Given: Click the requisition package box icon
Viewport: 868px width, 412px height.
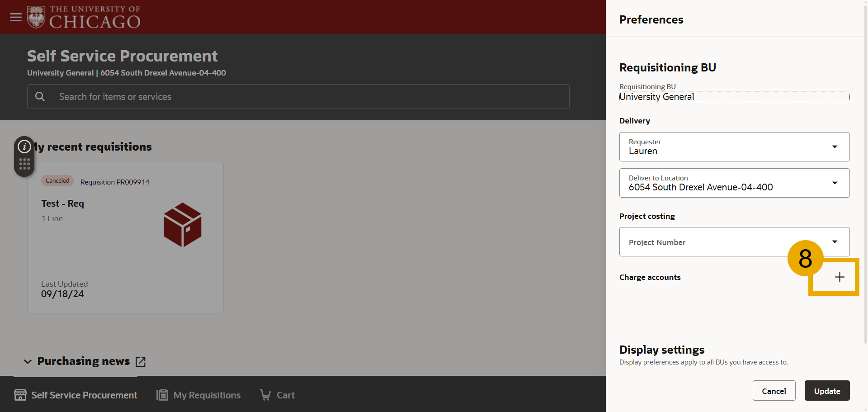Looking at the screenshot, I should point(182,225).
